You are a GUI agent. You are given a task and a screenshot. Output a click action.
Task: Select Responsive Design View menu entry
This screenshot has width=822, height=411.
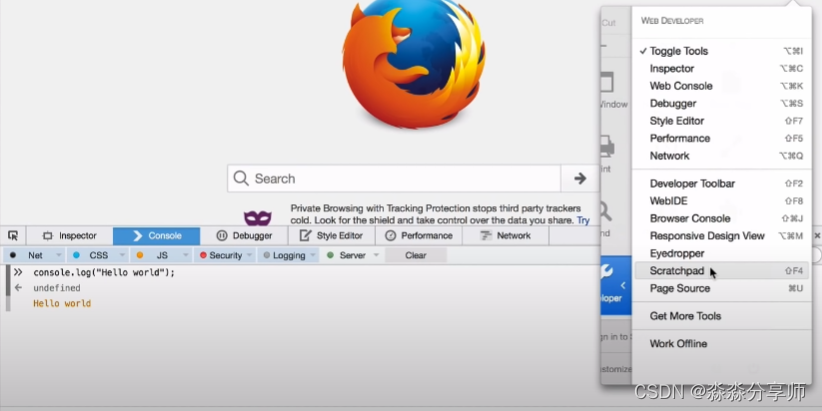[x=721, y=236]
